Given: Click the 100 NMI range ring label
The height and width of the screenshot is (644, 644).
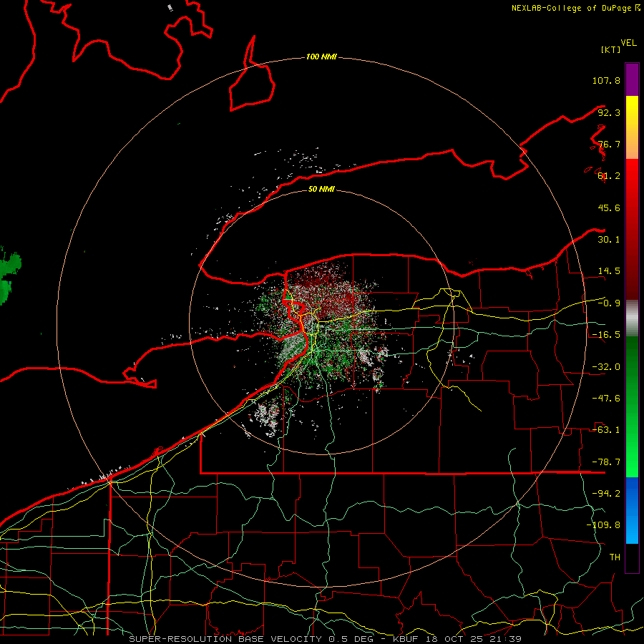Looking at the screenshot, I should (x=321, y=57).
